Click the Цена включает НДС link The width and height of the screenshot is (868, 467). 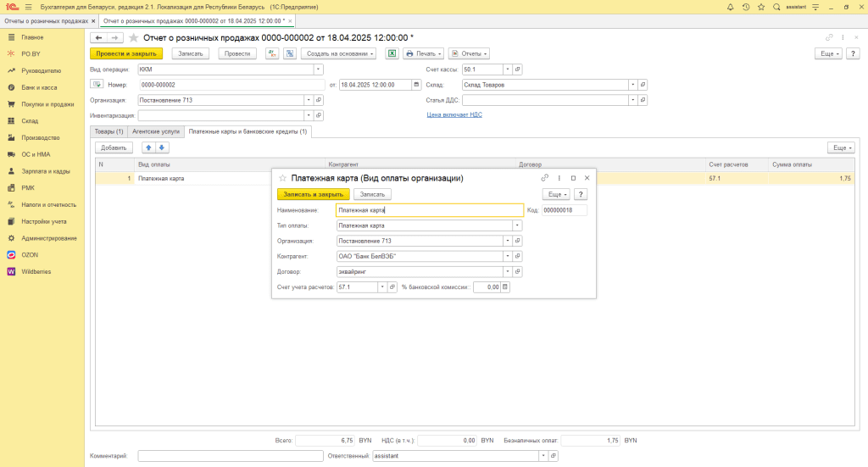click(454, 114)
